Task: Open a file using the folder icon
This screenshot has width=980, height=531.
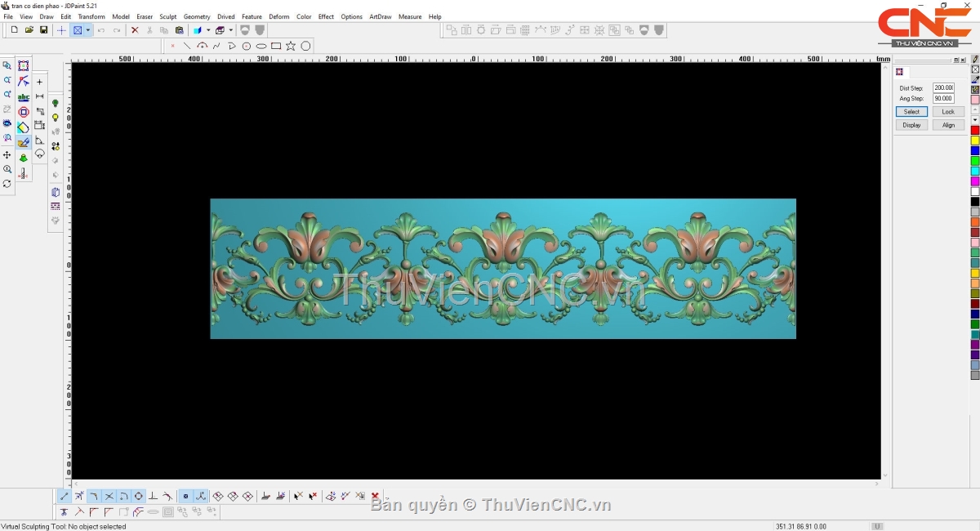Action: click(29, 30)
